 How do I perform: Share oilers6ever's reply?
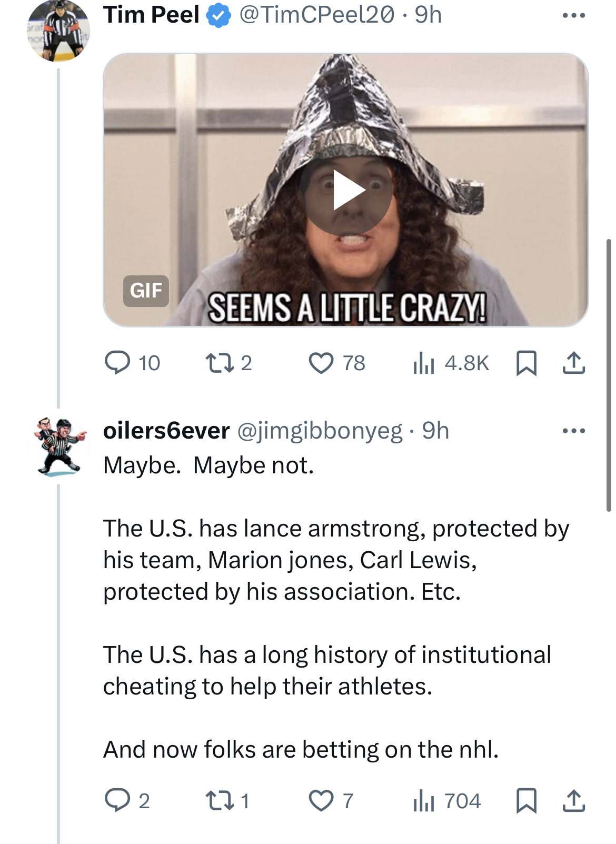coord(573,801)
